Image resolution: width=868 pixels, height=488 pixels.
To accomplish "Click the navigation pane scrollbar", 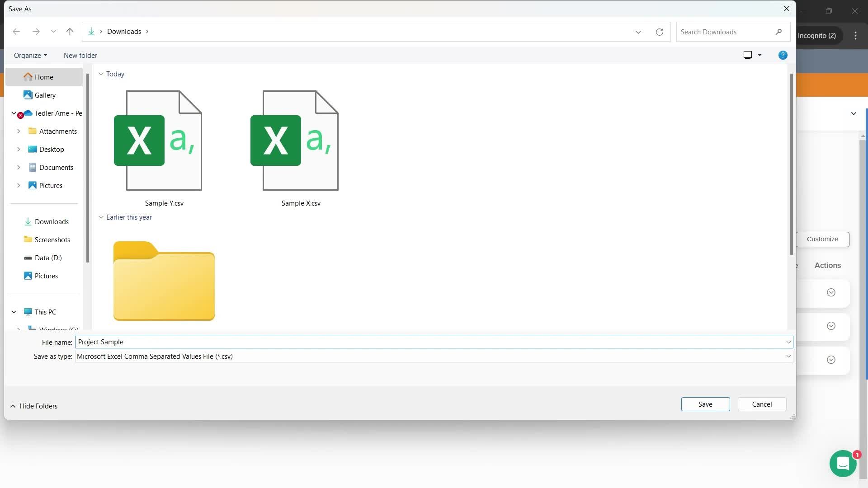I will [88, 167].
